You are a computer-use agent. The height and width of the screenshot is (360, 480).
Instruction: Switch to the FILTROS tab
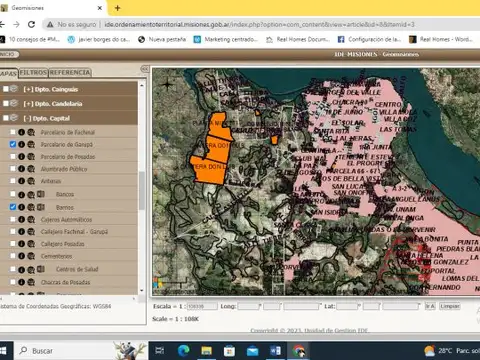pyautogui.click(x=33, y=72)
